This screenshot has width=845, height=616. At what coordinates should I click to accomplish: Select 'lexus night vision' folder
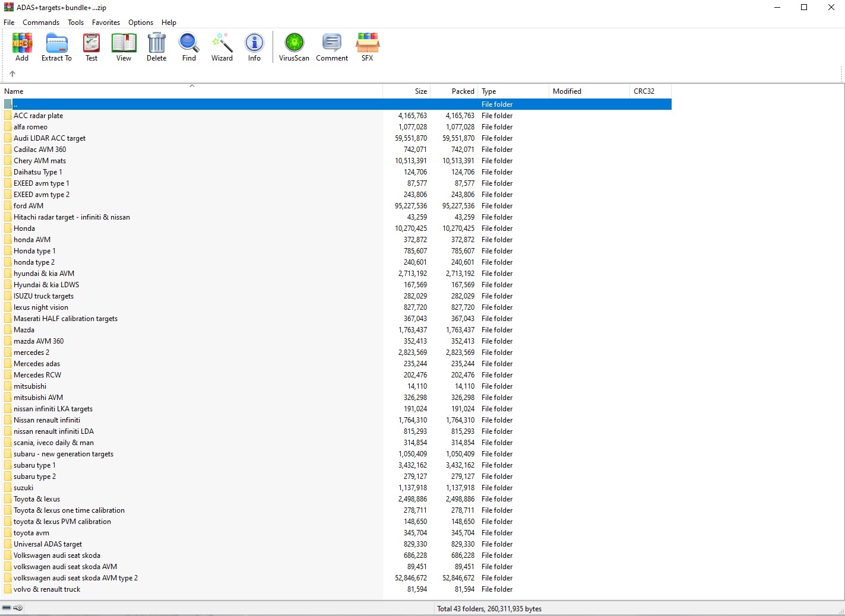tap(41, 307)
